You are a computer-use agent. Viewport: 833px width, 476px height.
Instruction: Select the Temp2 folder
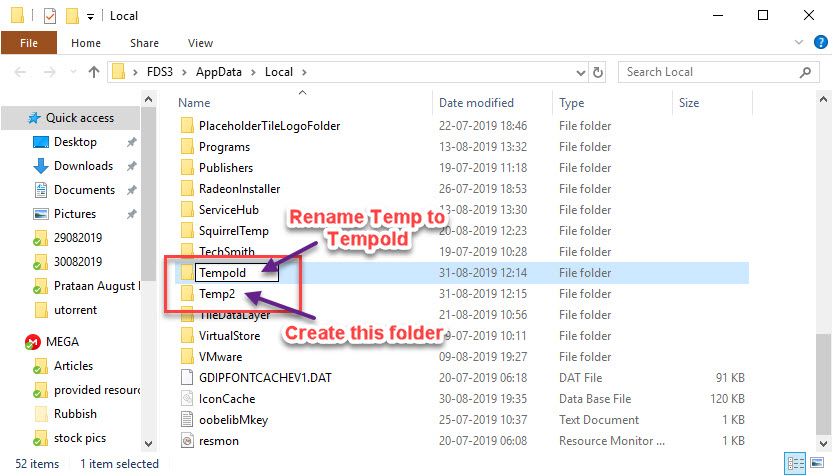217,294
